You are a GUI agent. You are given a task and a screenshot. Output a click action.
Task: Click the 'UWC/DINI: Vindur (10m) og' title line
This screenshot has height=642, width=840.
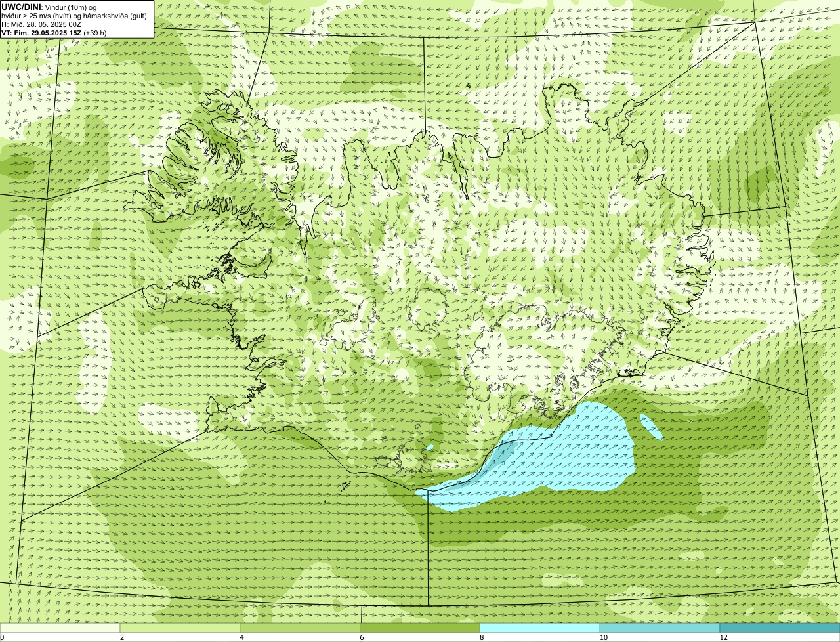(49, 7)
